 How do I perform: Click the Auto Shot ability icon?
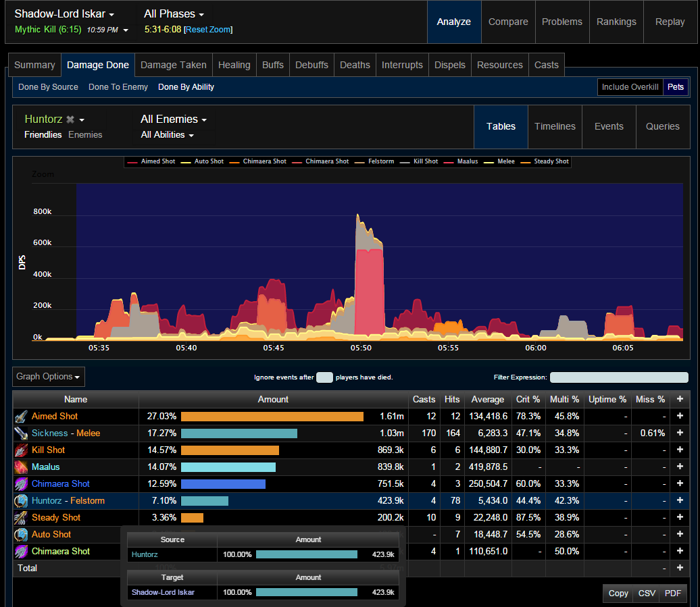pyautogui.click(x=21, y=534)
